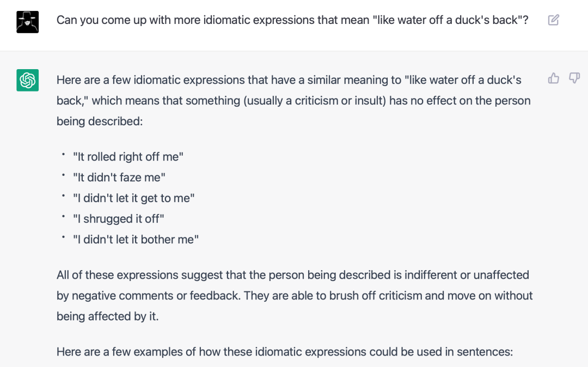
Task: Click the bullet dot before "I shrugged it off"
Action: pyautogui.click(x=64, y=217)
